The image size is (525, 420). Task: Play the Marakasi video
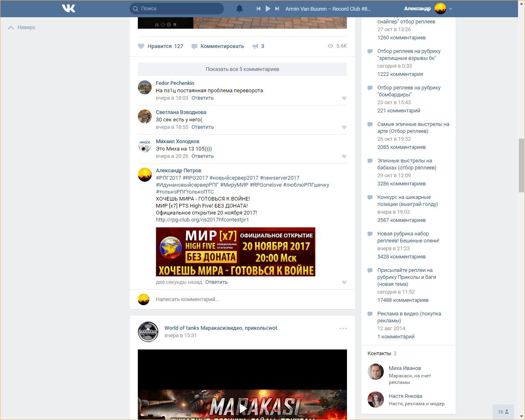[243, 408]
